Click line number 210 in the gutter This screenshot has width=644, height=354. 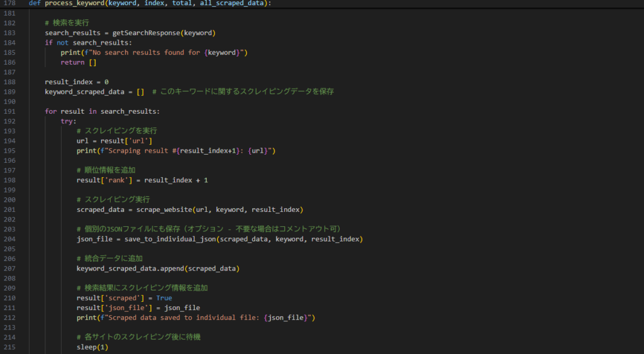click(x=9, y=298)
